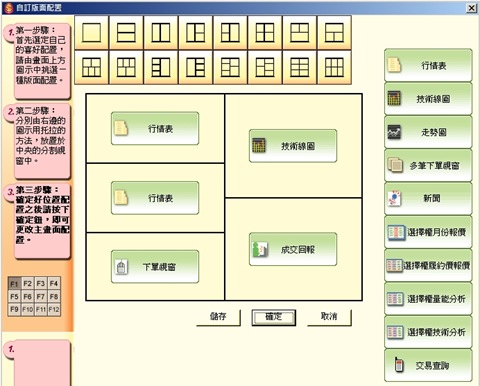Select the 走勢圖 palette item
The width and height of the screenshot is (480, 386).
(x=428, y=132)
